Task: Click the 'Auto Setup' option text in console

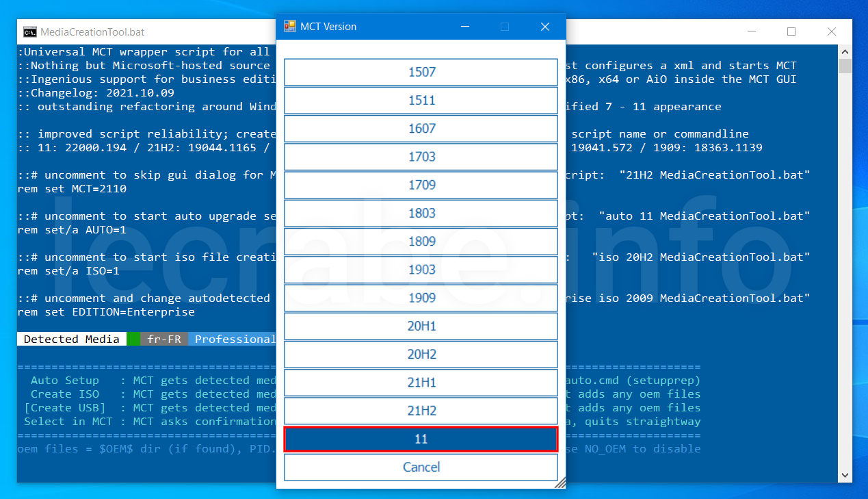Action: [x=65, y=380]
